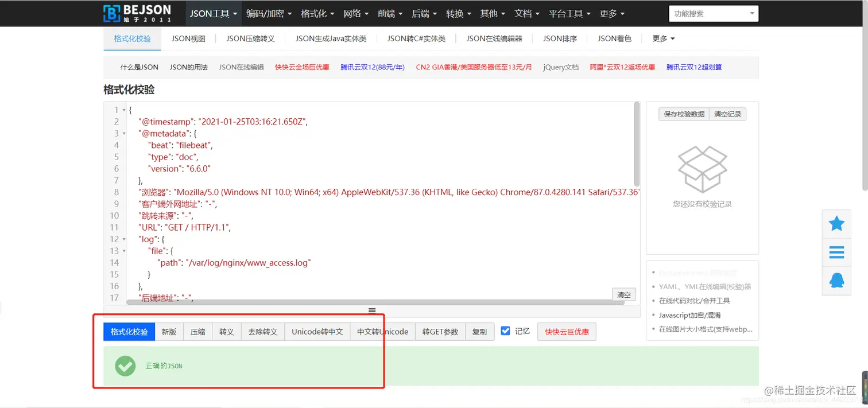Open the 后端 dropdown menu
This screenshot has height=408, width=868.
[424, 13]
